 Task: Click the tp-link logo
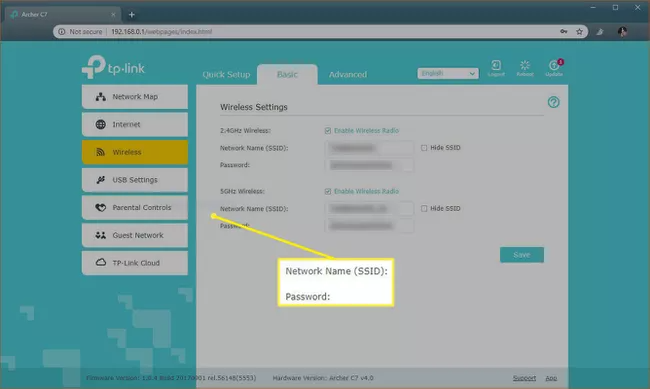(113, 67)
